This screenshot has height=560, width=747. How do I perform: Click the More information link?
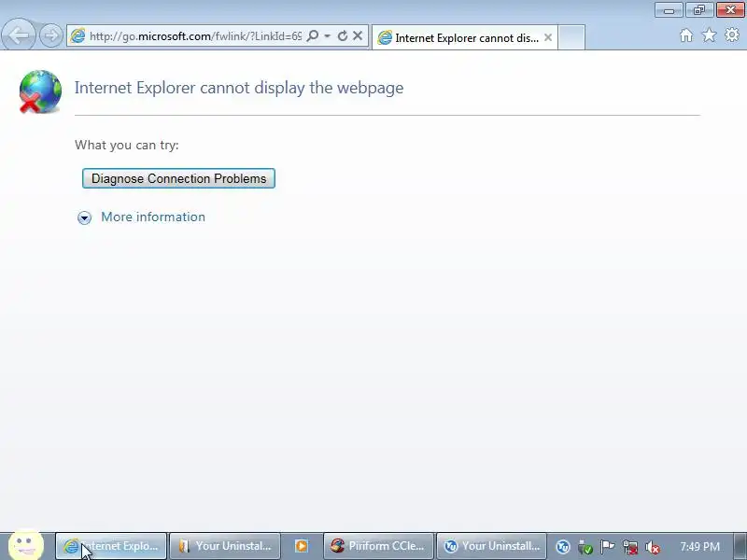[x=153, y=217]
